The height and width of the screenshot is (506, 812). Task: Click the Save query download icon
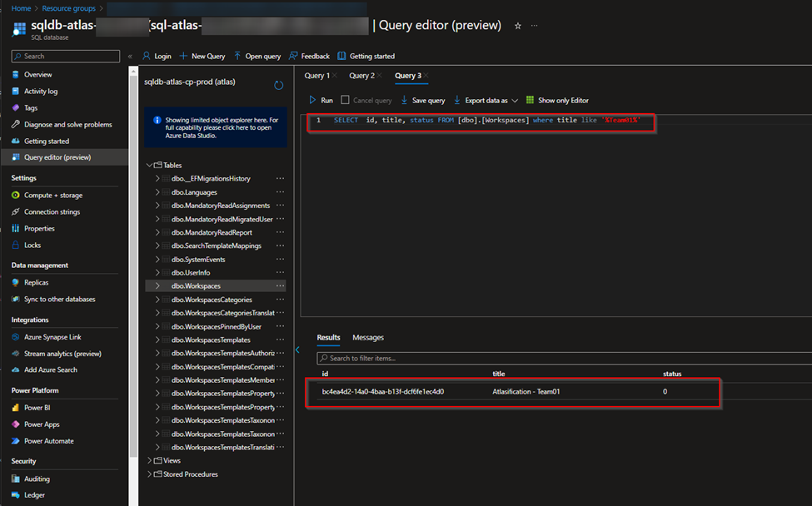coord(405,100)
